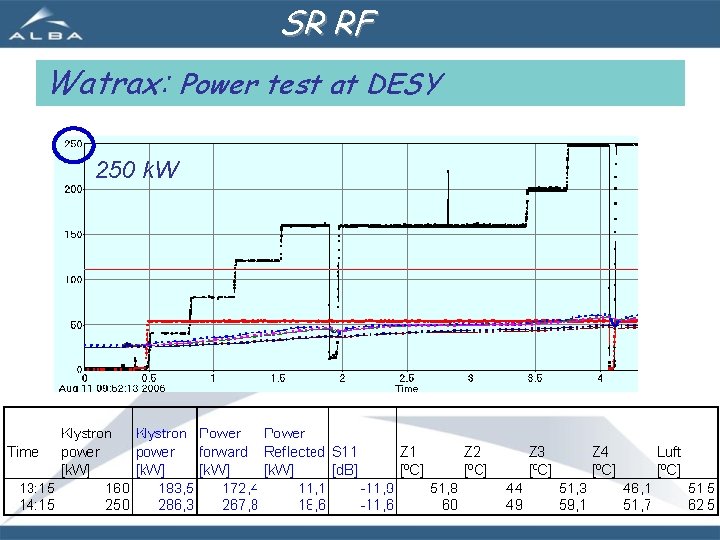Screen dimensions: 720x540
Task: Select the '160' klystron power cell
Action: 118,488
